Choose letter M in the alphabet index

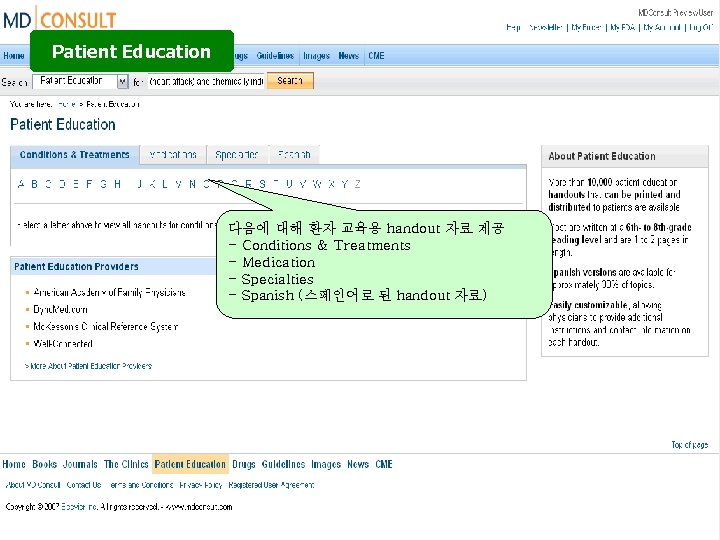(x=178, y=185)
